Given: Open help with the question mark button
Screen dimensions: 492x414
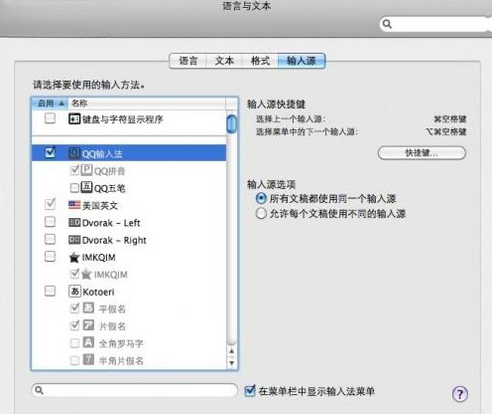Looking at the screenshot, I should pyautogui.click(x=460, y=394).
